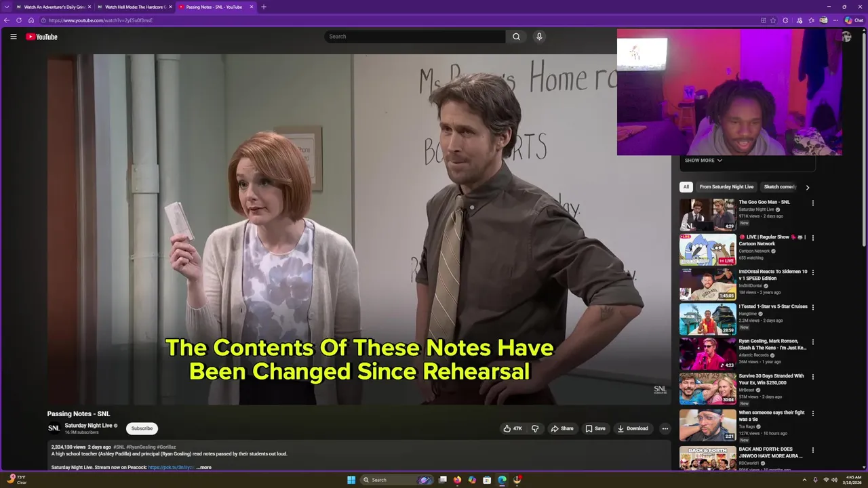
Task: Open Ryan Gosling I'm Just Ken video title
Action: tap(772, 344)
